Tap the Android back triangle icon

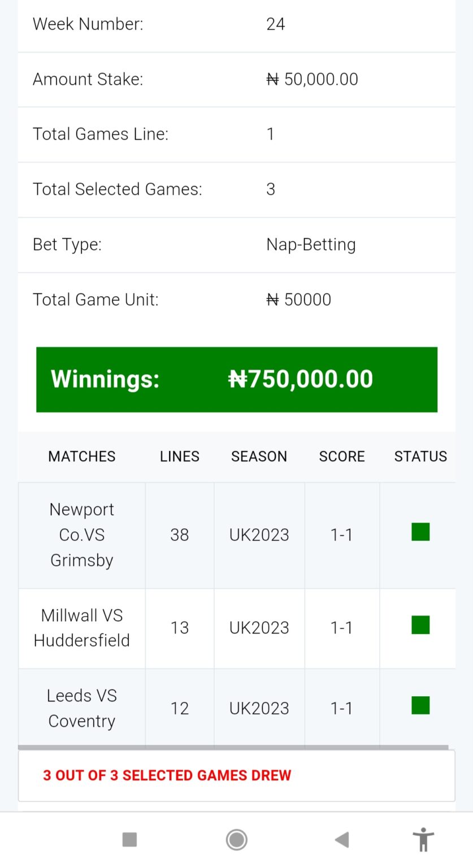coord(341,840)
